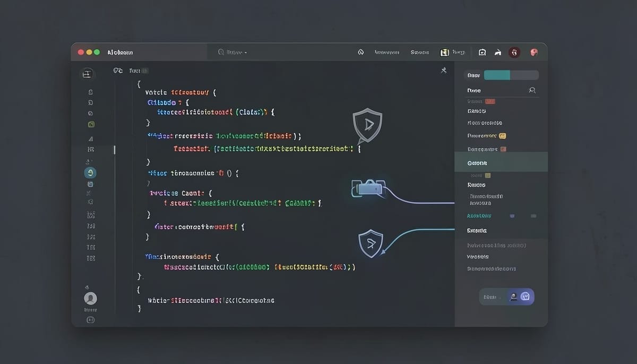Select the teal highlighted circle icon in the left sidebar
The image size is (637, 364).
90,172
